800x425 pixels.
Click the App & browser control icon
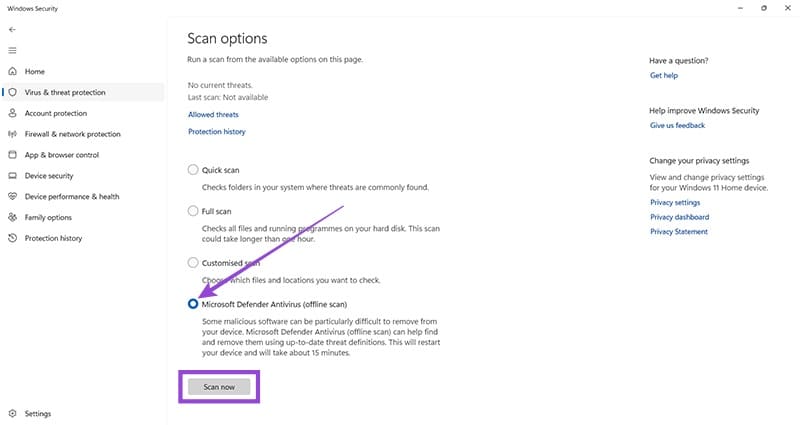click(x=12, y=155)
